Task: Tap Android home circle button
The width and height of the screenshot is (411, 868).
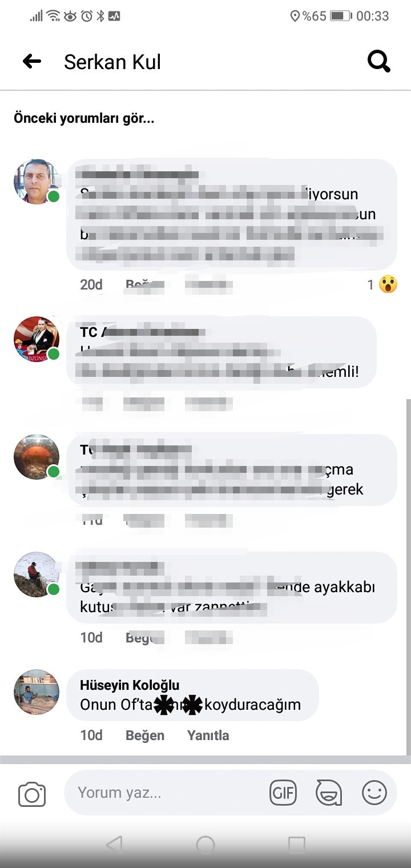Action: pos(205,845)
